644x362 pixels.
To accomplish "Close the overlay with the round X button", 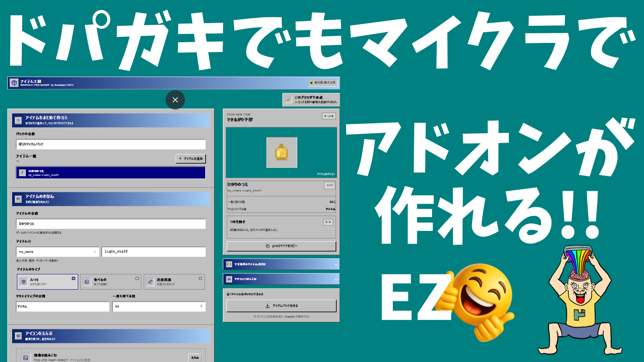I will tap(175, 100).
